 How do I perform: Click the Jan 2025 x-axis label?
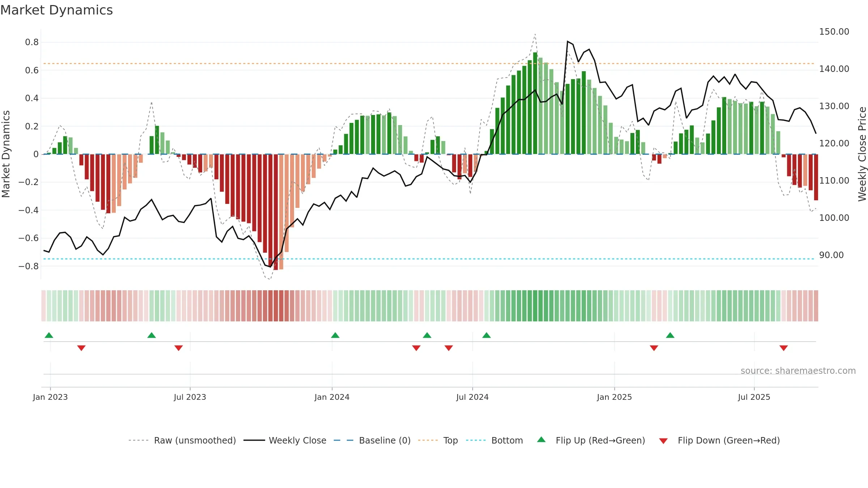[614, 397]
